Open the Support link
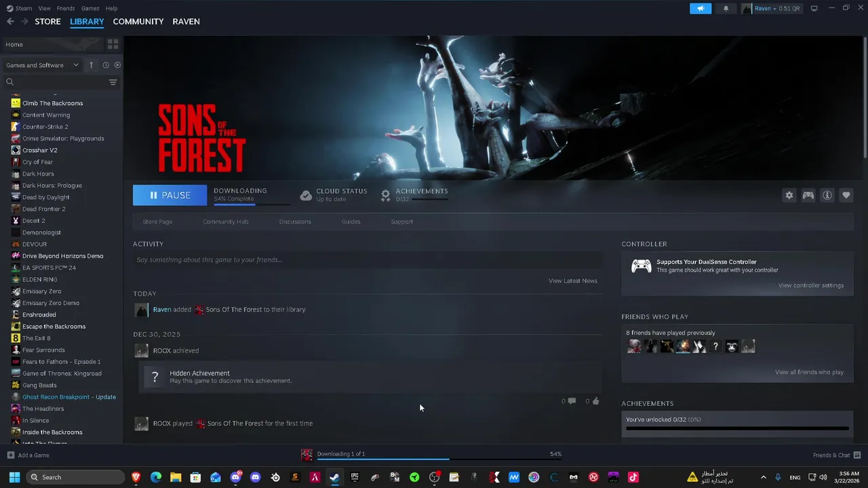Viewport: 868px width, 488px height. 402,222
